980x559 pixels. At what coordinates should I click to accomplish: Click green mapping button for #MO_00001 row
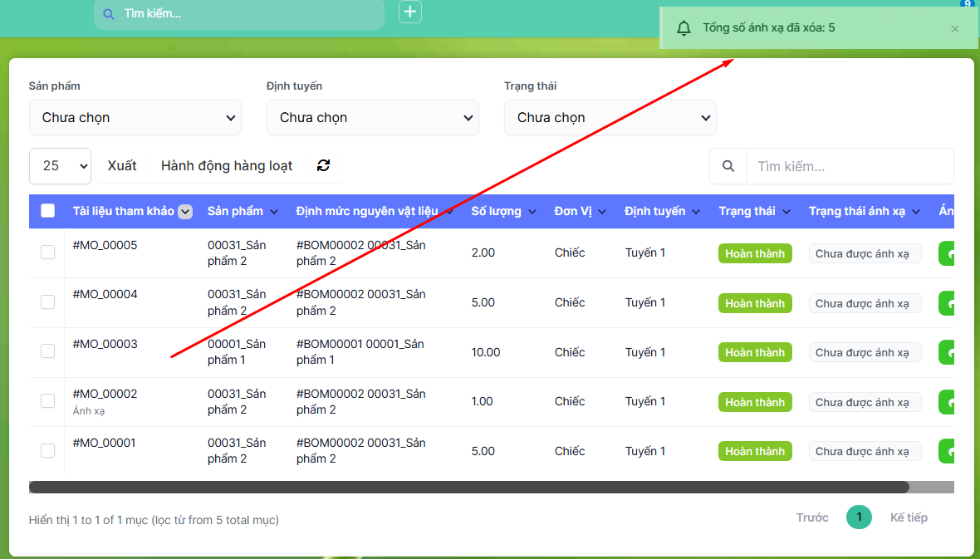click(x=946, y=451)
